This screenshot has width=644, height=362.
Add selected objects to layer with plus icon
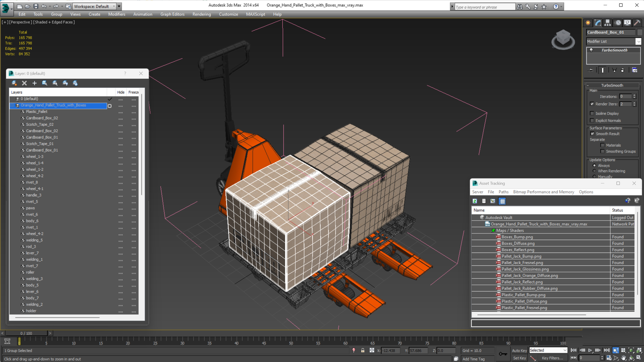(x=35, y=83)
